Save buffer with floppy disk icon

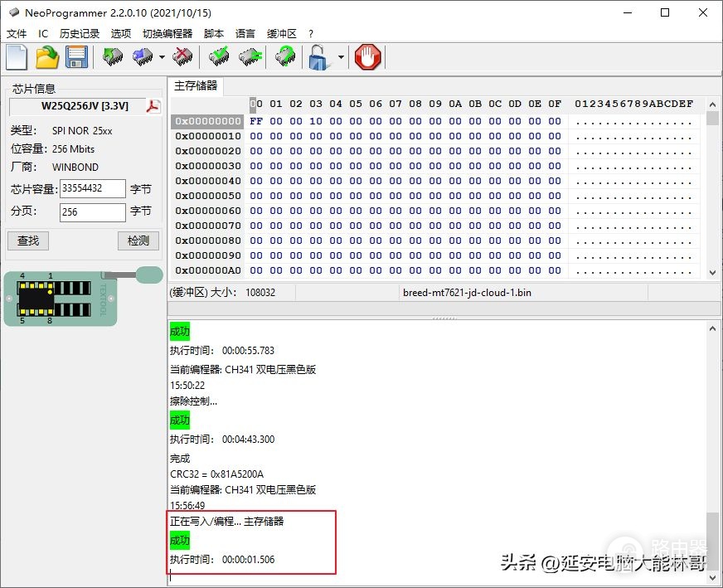pyautogui.click(x=76, y=58)
